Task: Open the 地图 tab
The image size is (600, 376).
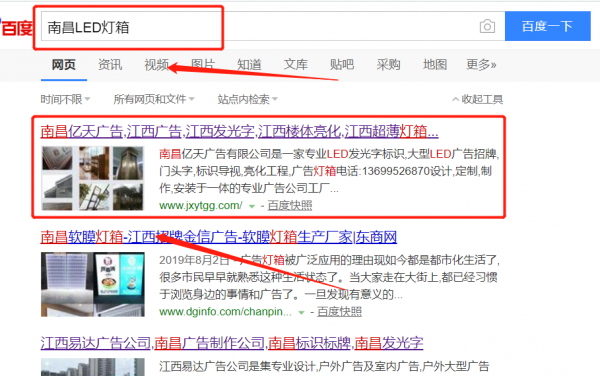Action: 435,65
